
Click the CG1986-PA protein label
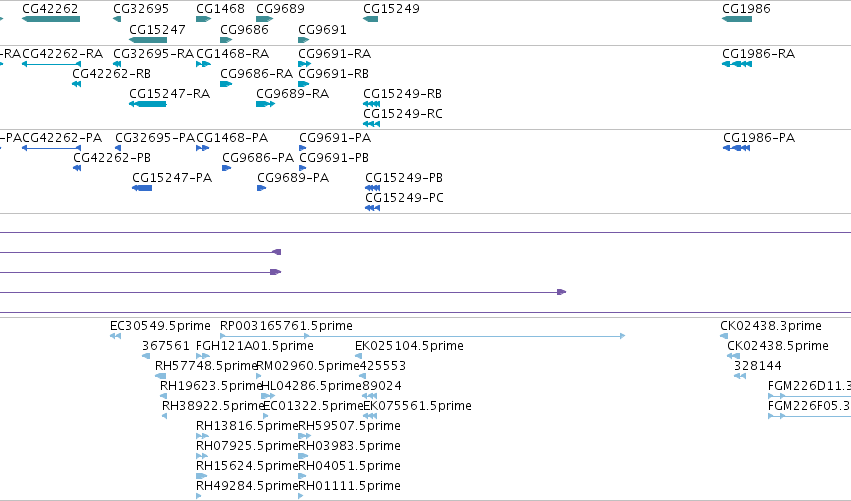click(759, 138)
